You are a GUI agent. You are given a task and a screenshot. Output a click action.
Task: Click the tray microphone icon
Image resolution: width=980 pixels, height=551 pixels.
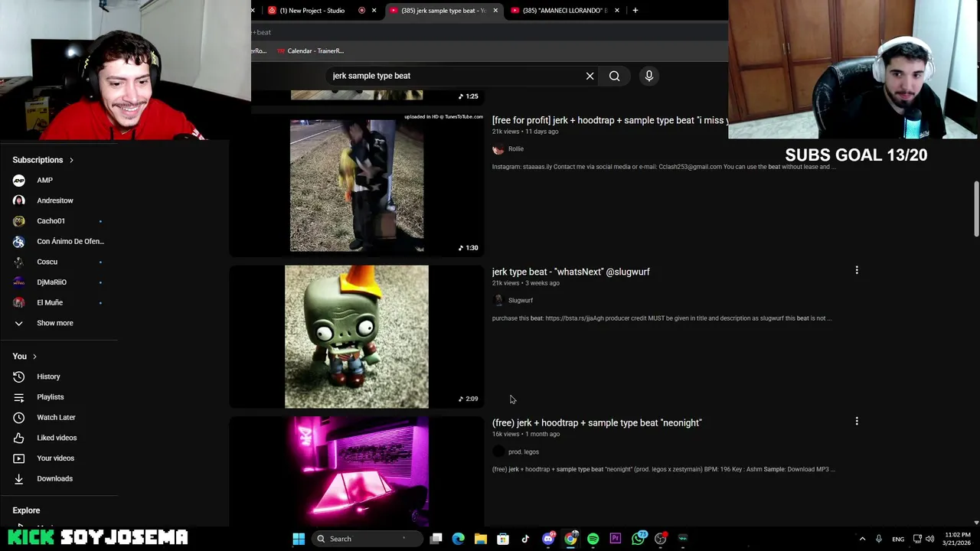tap(879, 539)
